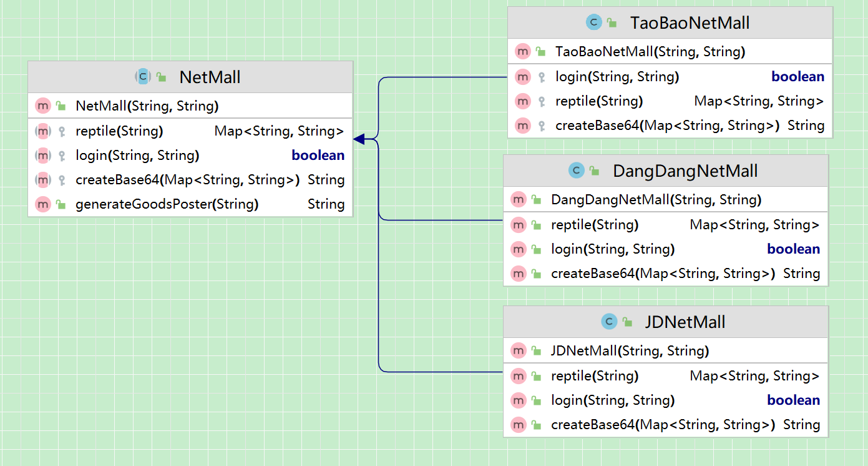The image size is (868, 466).
Task: Click the class icon beside TaoBaoNetMall title
Action: click(593, 23)
